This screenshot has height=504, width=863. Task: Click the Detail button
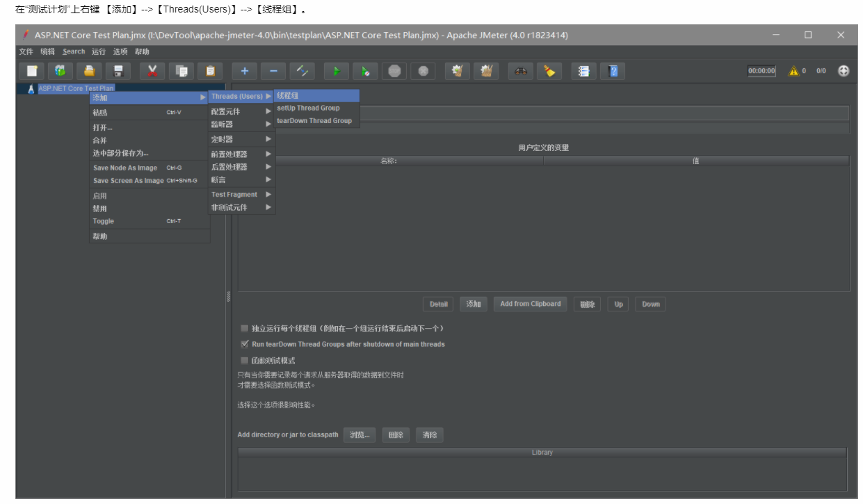(x=438, y=304)
